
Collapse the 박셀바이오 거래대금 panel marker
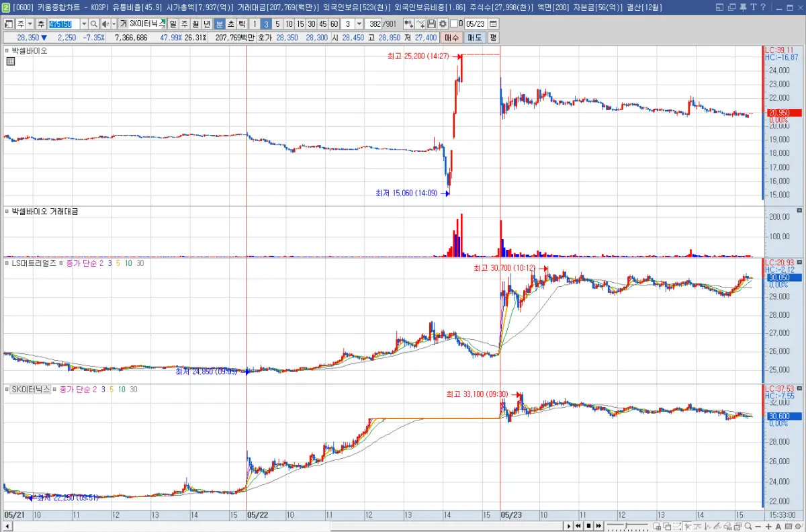coord(7,212)
